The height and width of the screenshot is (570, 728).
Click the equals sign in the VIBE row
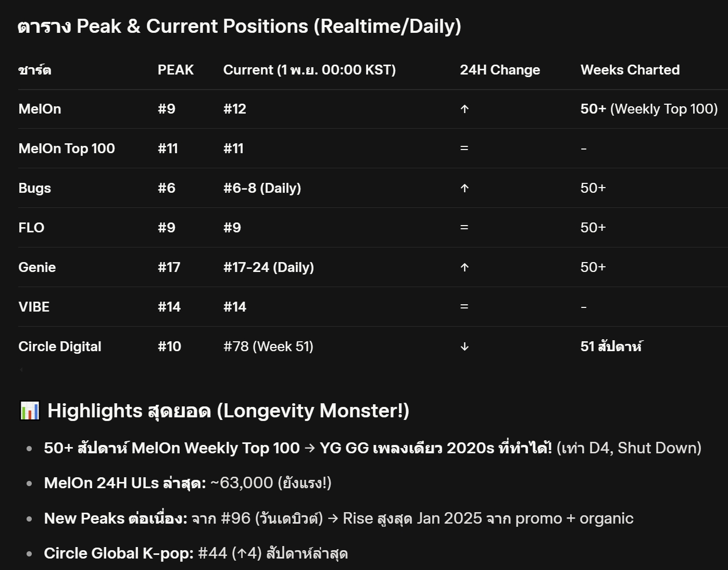(x=464, y=307)
